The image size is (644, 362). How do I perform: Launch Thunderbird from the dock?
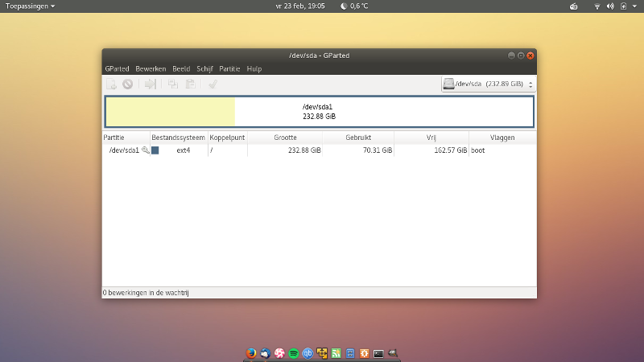click(266, 353)
